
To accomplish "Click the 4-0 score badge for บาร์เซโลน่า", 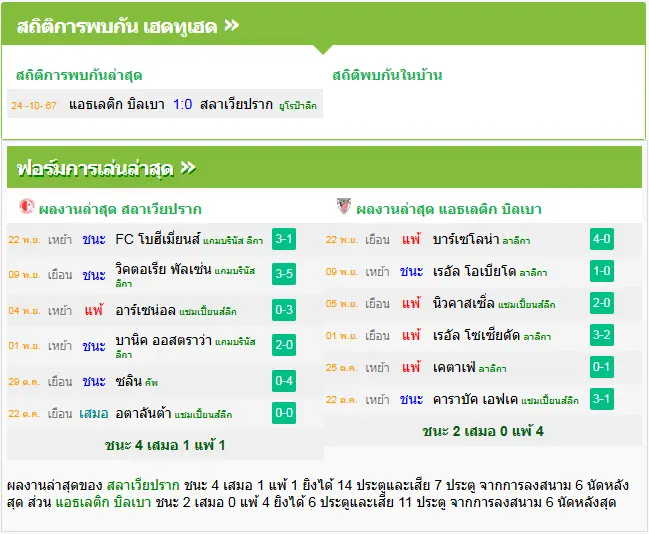I will tap(602, 239).
